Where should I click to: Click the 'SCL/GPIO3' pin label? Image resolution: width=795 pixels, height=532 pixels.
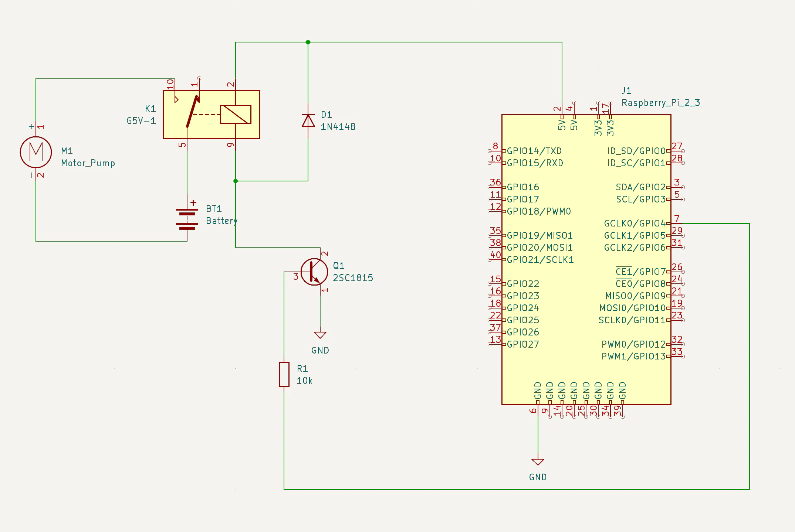[641, 199]
